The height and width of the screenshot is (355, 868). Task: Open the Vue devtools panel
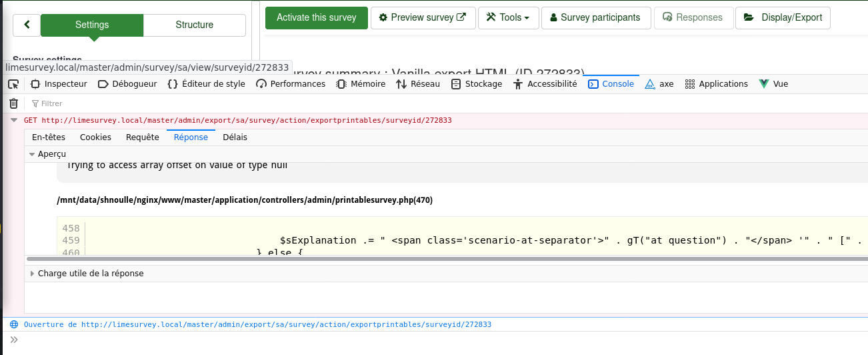[x=773, y=84]
